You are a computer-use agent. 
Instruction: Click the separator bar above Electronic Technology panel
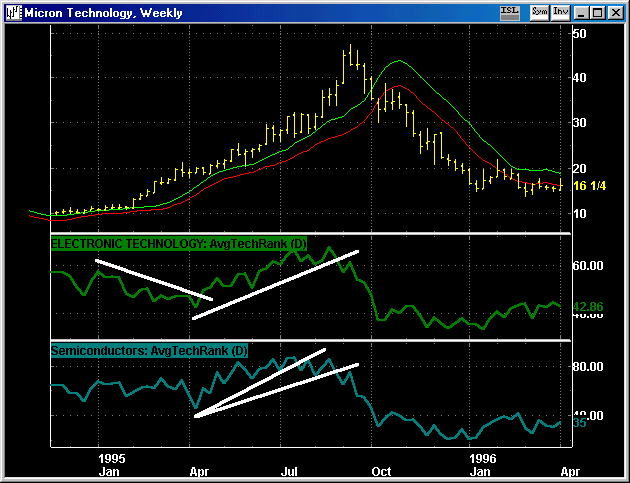(x=311, y=233)
